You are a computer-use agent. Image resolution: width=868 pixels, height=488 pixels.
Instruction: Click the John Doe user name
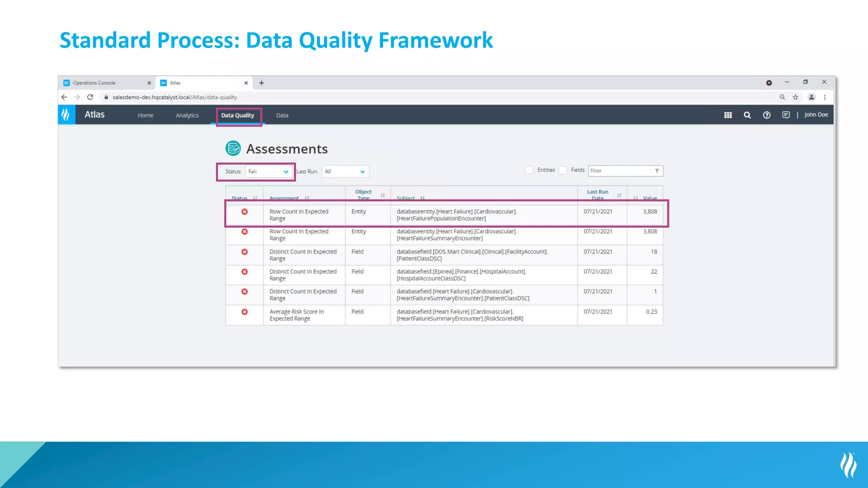click(x=816, y=115)
